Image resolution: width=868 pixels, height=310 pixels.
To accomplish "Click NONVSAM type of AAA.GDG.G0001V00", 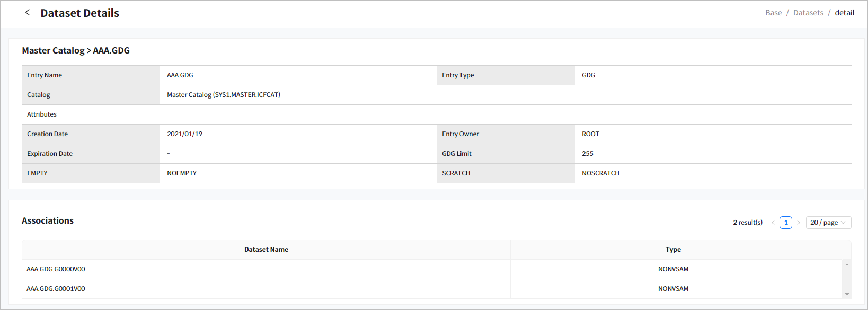I will click(x=673, y=289).
